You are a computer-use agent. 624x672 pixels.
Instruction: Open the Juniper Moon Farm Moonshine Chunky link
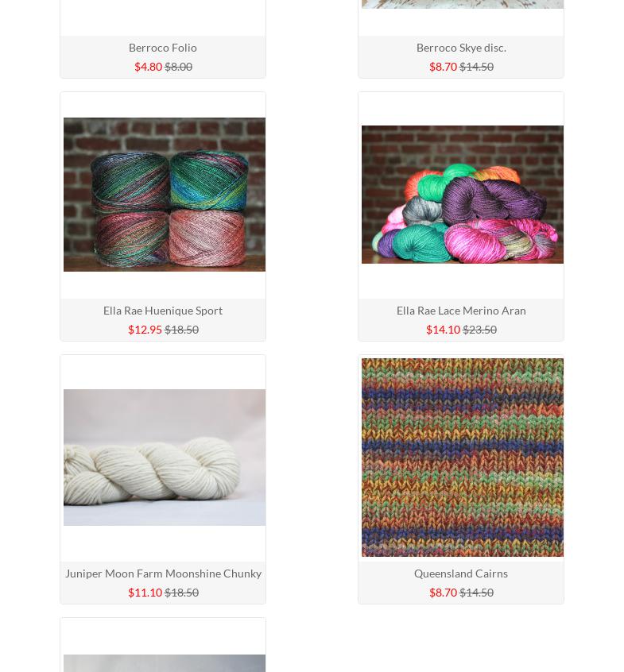pyautogui.click(x=163, y=574)
